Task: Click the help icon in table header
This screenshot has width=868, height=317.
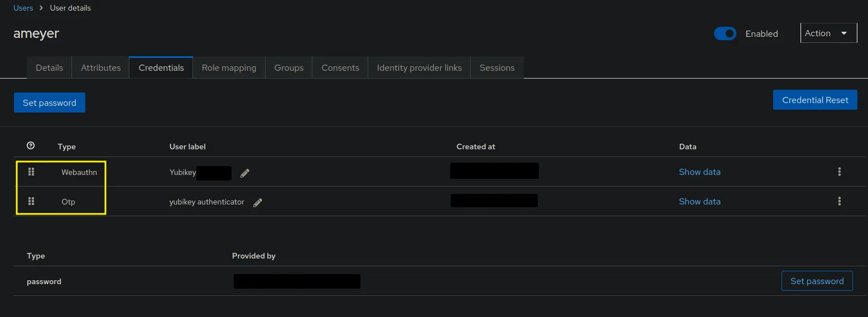Action: pos(31,146)
